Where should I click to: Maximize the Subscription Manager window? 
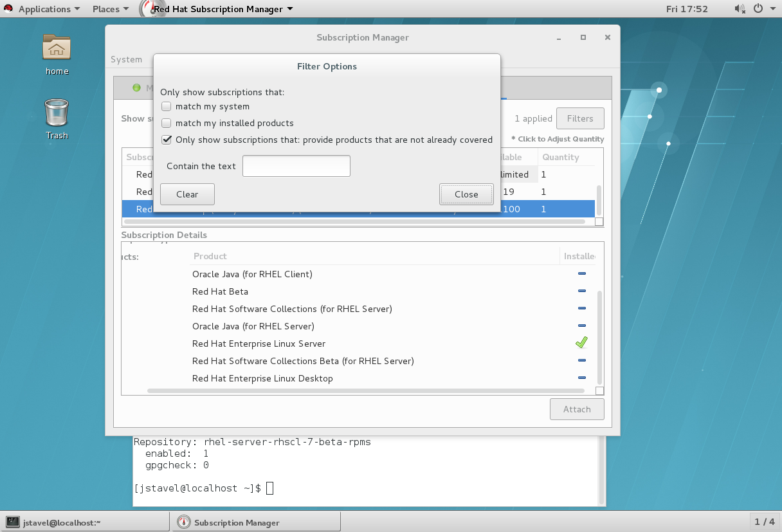pos(583,38)
